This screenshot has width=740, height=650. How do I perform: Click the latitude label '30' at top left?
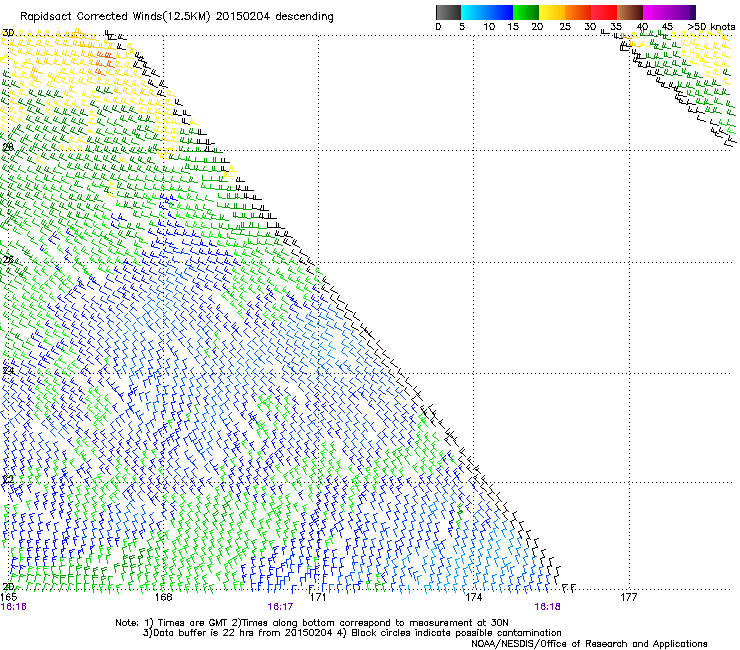coord(8,33)
